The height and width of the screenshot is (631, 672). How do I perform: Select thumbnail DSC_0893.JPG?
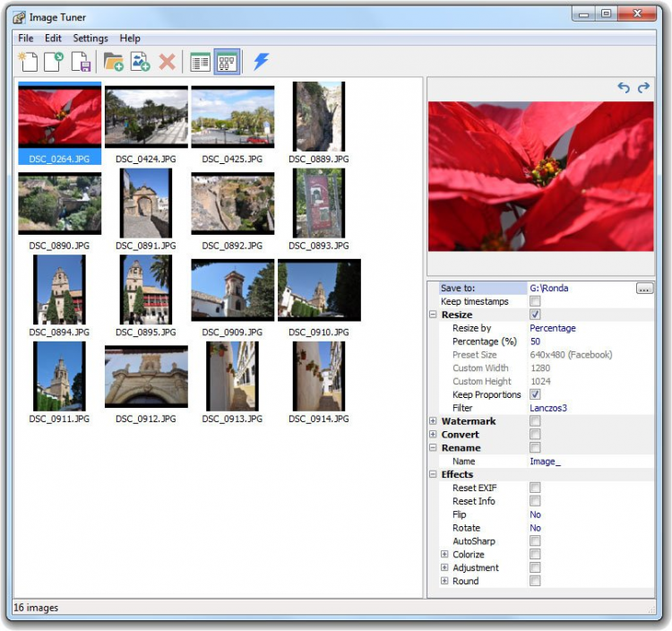pos(319,210)
